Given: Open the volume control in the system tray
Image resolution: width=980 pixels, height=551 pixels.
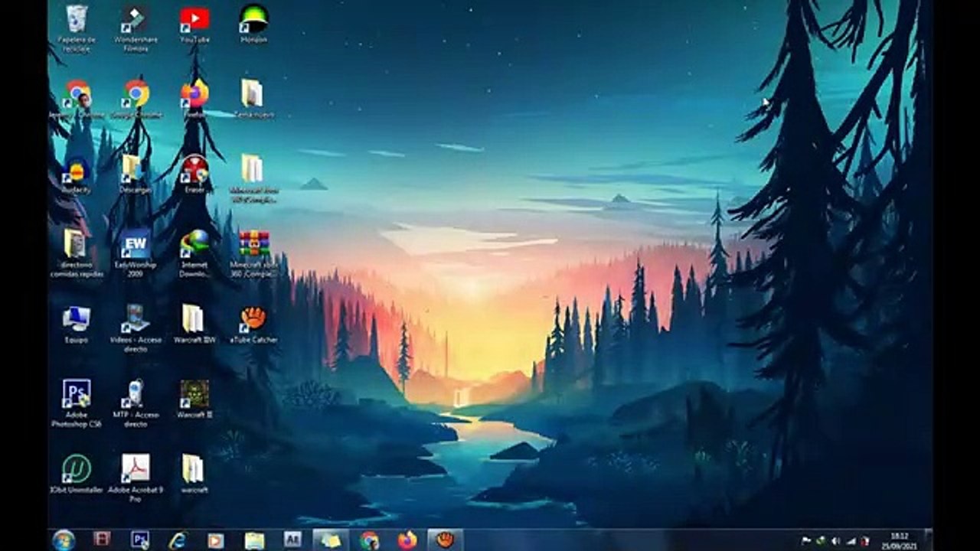Looking at the screenshot, I should coord(835,540).
